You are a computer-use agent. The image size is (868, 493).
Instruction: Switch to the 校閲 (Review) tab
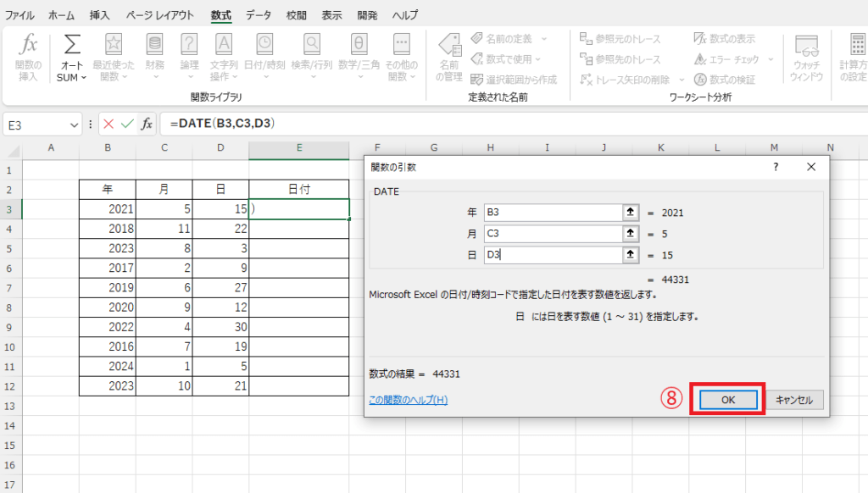pos(296,15)
